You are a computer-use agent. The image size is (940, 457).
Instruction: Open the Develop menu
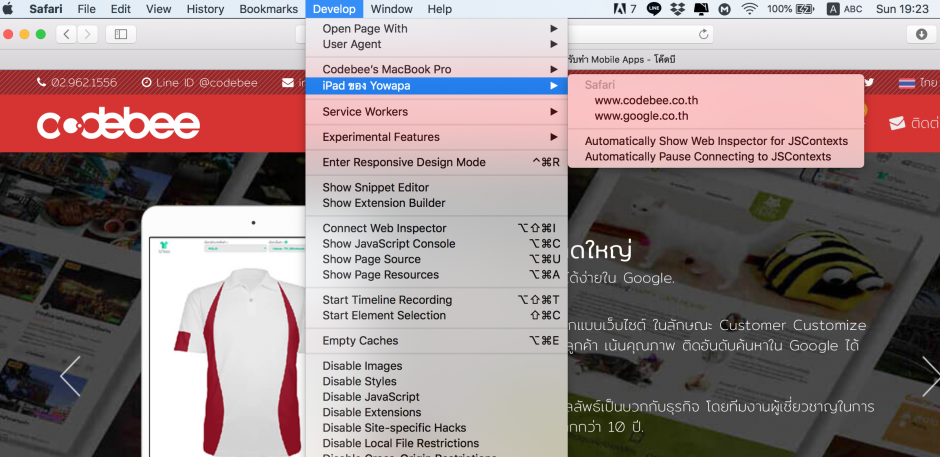pyautogui.click(x=334, y=9)
